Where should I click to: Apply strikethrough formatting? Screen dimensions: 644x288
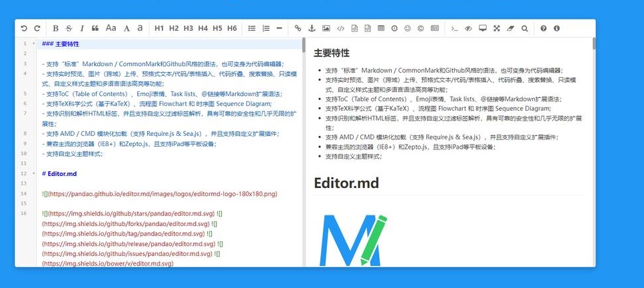pos(69,29)
